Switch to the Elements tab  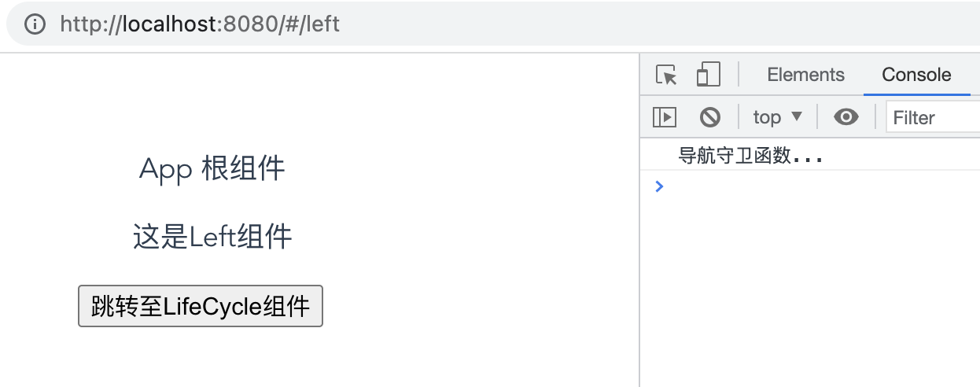[x=805, y=75]
